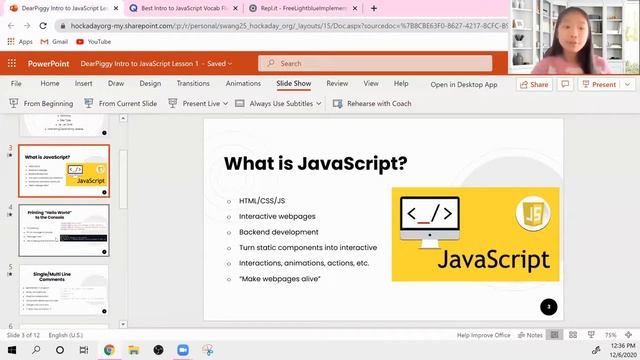
Task: Open the Gmail bookmark
Action: point(54,42)
